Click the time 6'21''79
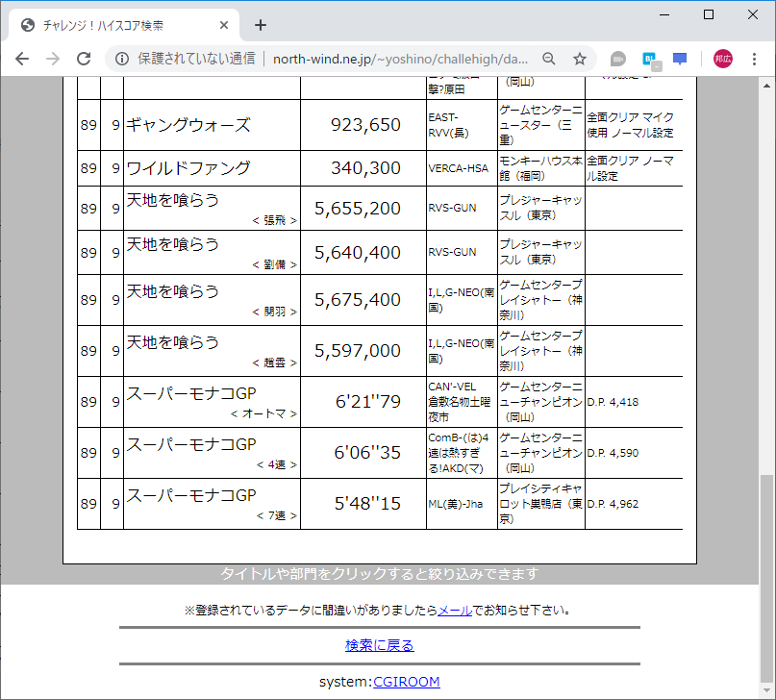Image resolution: width=776 pixels, height=700 pixels. pyautogui.click(x=367, y=401)
